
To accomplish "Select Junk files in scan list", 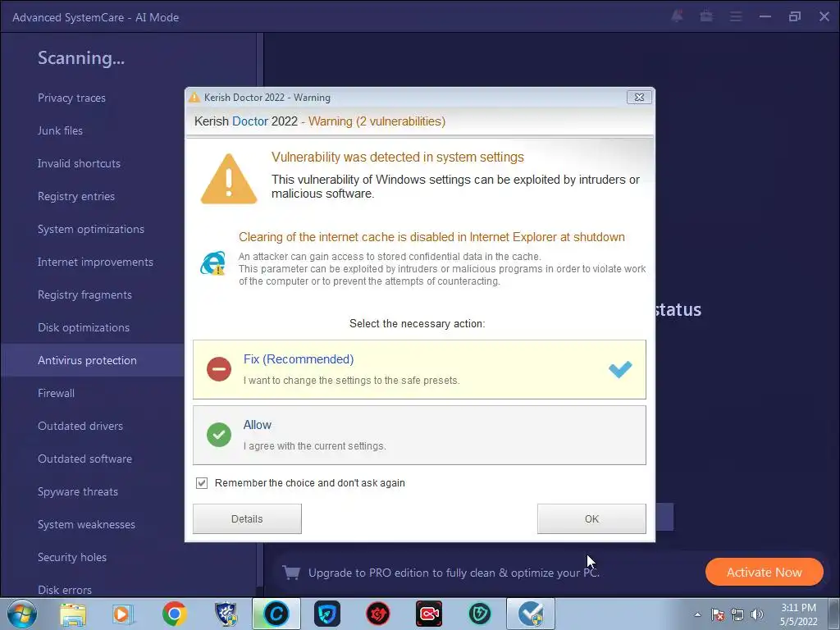I will 60,130.
